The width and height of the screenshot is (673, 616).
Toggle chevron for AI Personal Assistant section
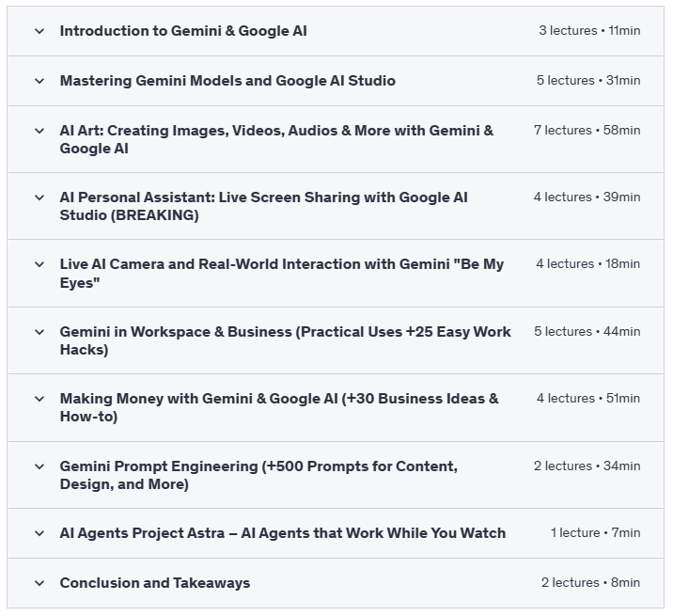click(x=39, y=197)
